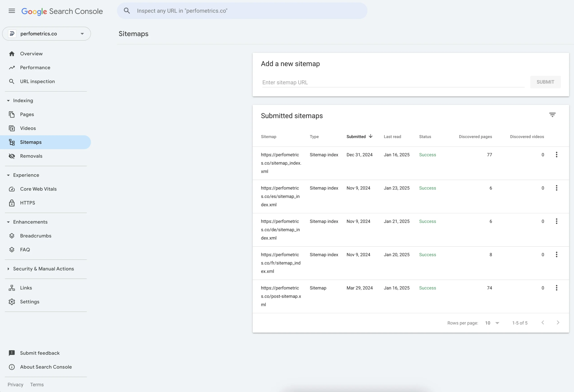The height and width of the screenshot is (392, 574).
Task: Click the Google Search Console logo
Action: point(62,11)
